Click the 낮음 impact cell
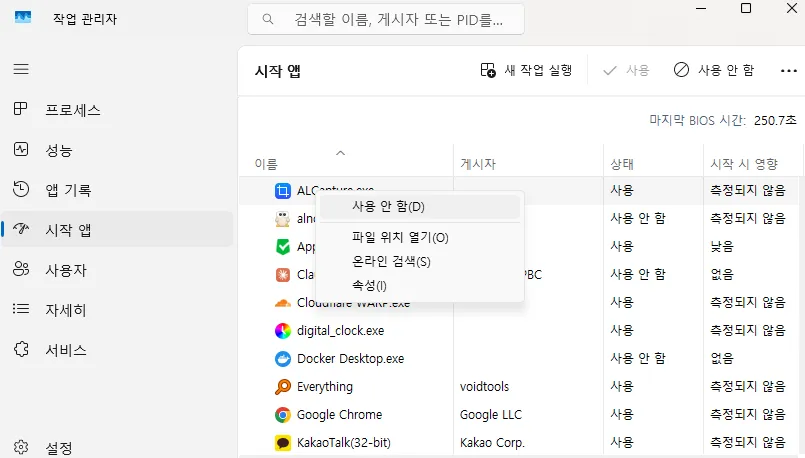 (722, 246)
